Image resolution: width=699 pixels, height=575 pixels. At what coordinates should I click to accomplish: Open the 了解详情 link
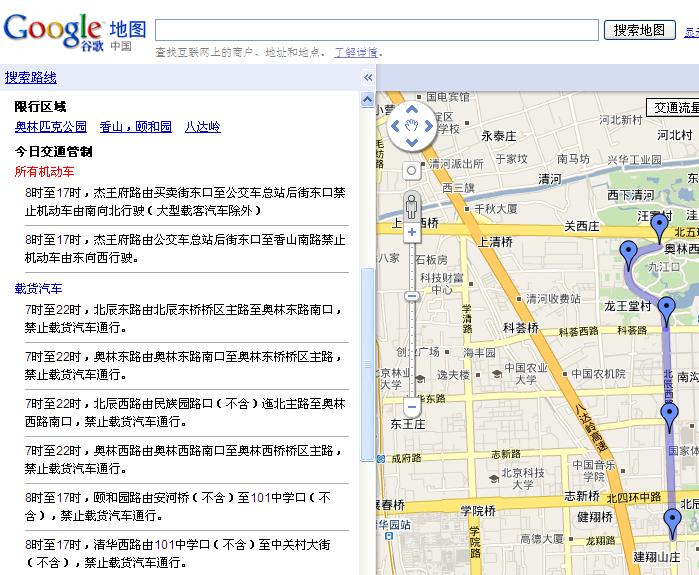356,52
